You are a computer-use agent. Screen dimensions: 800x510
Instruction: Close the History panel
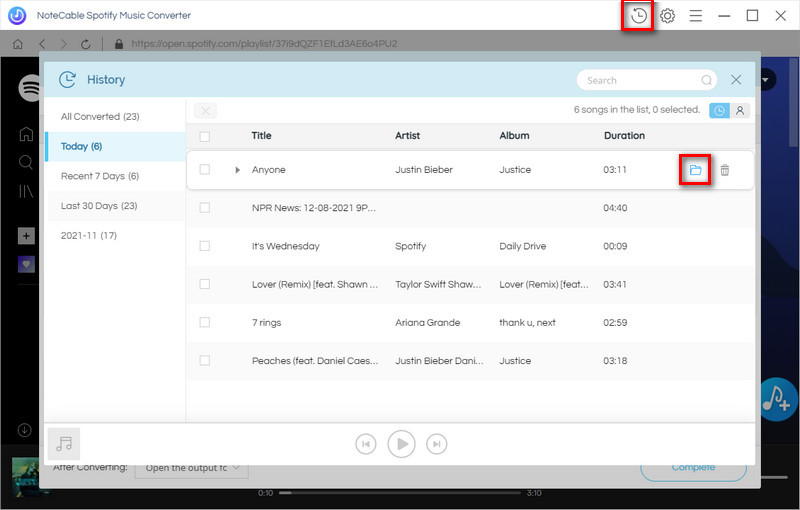(x=736, y=80)
